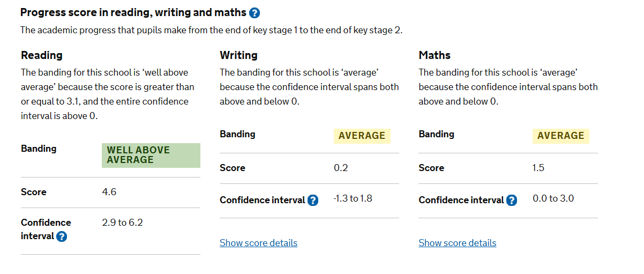644x274 pixels.
Task: Click Reading confidence interval help icon
Action: point(62,236)
